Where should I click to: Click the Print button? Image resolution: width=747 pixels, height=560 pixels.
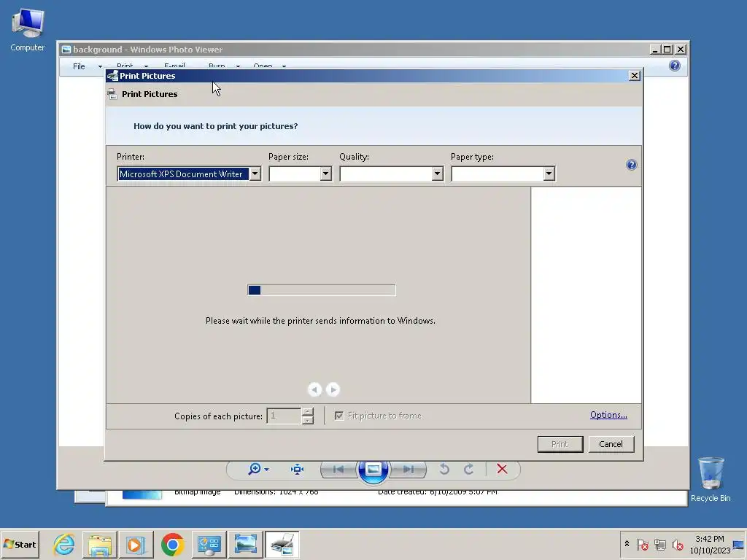560,444
